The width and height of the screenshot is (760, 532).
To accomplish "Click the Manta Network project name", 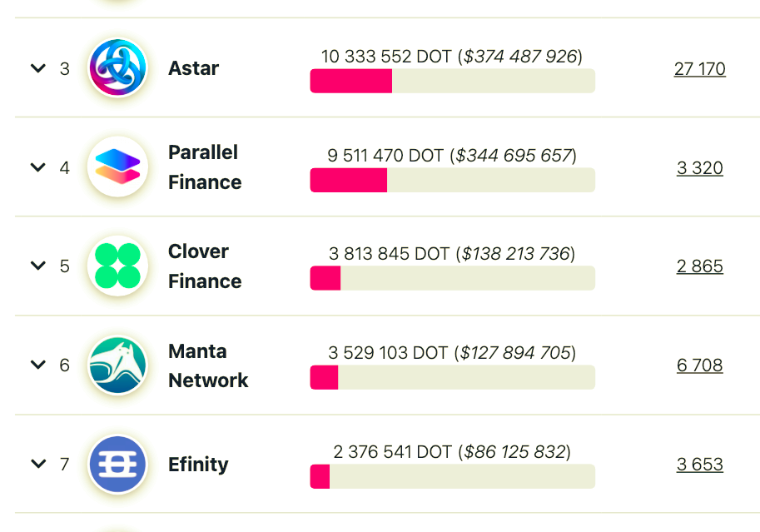I will tap(208, 365).
